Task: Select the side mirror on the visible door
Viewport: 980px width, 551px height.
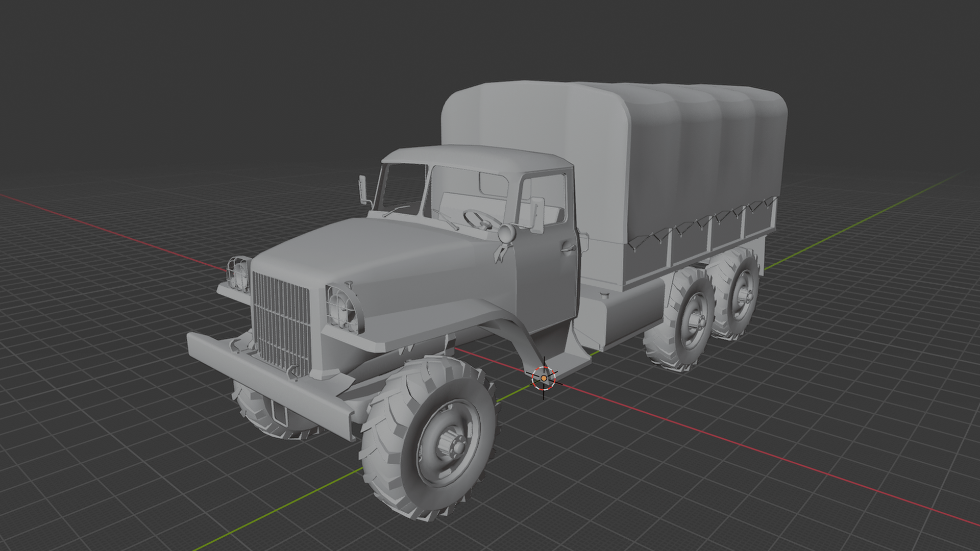Action: click(537, 215)
